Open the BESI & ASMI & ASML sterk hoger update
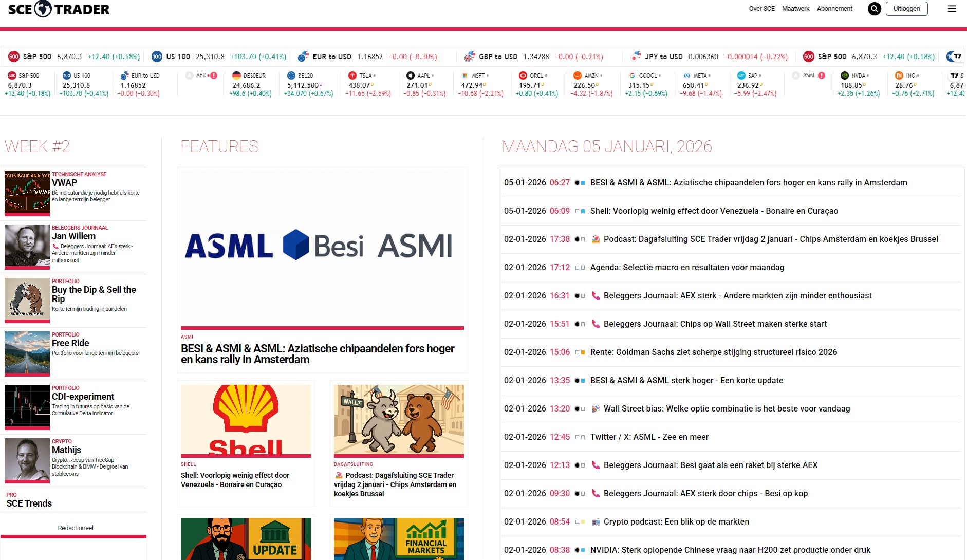Viewport: 967px width, 560px height. coord(687,380)
